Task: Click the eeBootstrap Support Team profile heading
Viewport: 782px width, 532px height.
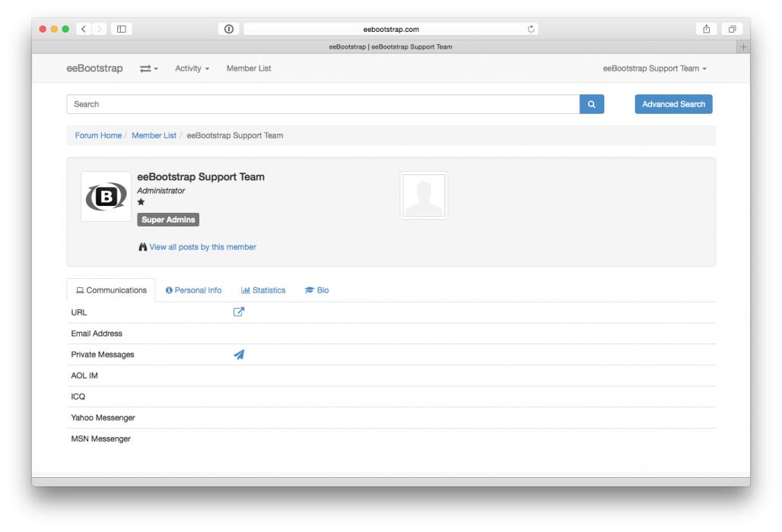Action: tap(201, 177)
